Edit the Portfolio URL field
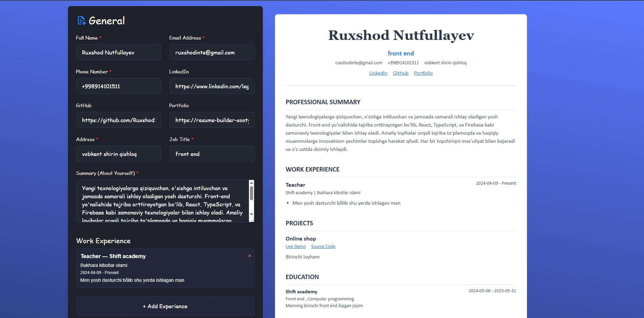Image resolution: width=644 pixels, height=318 pixels. pos(212,120)
